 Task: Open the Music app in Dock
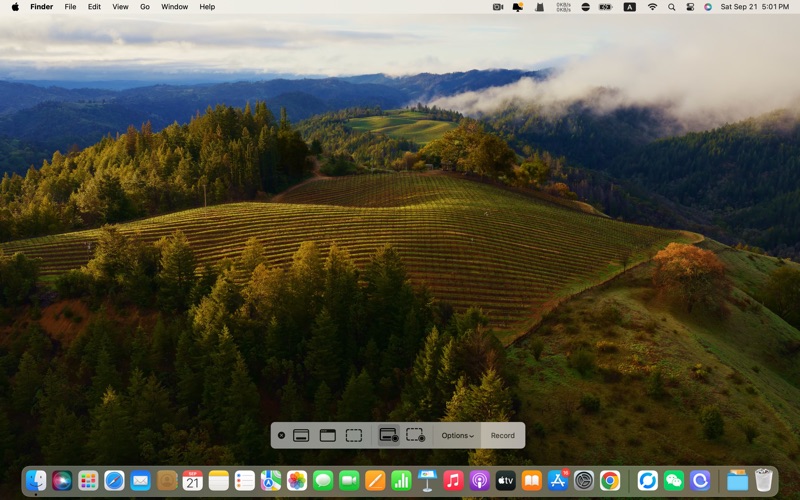453,480
